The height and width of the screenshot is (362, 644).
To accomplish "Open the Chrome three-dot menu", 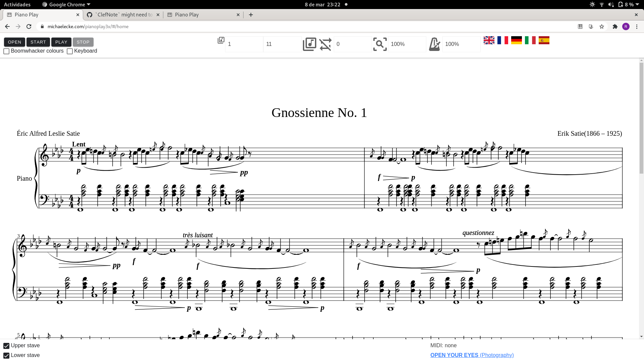I will 637,26.
